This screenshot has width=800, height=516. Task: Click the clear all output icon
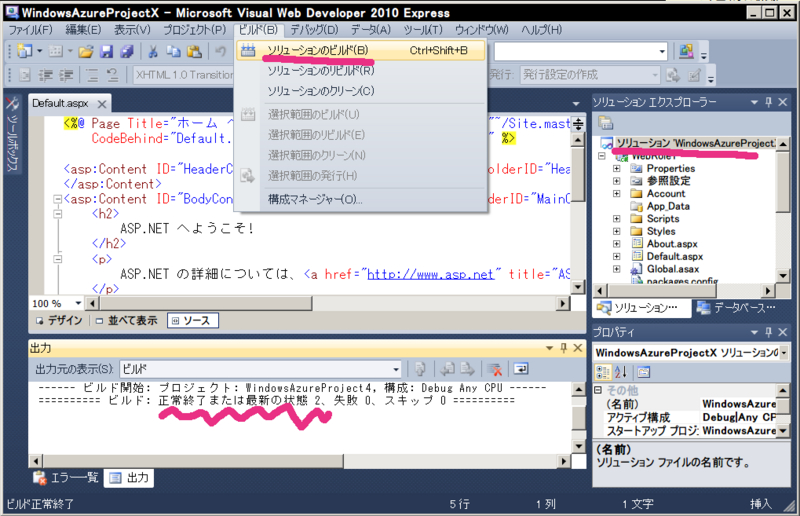(494, 368)
